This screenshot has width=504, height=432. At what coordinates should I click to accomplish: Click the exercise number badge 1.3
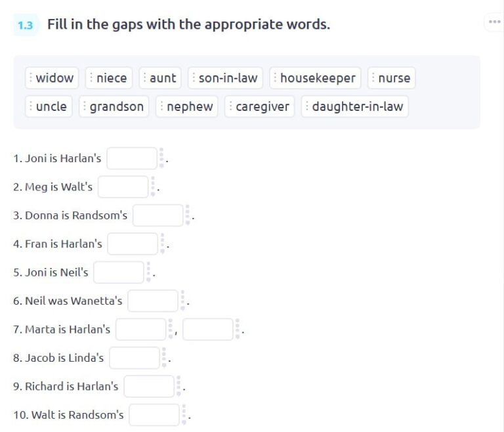26,25
